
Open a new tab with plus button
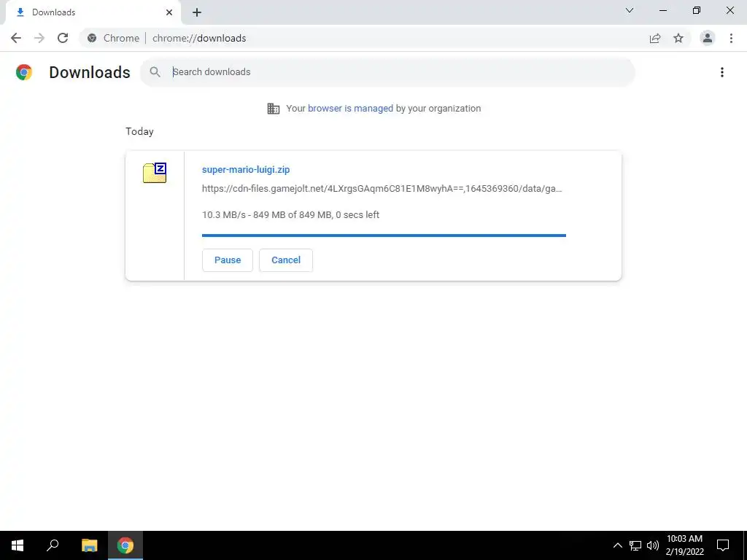197,12
